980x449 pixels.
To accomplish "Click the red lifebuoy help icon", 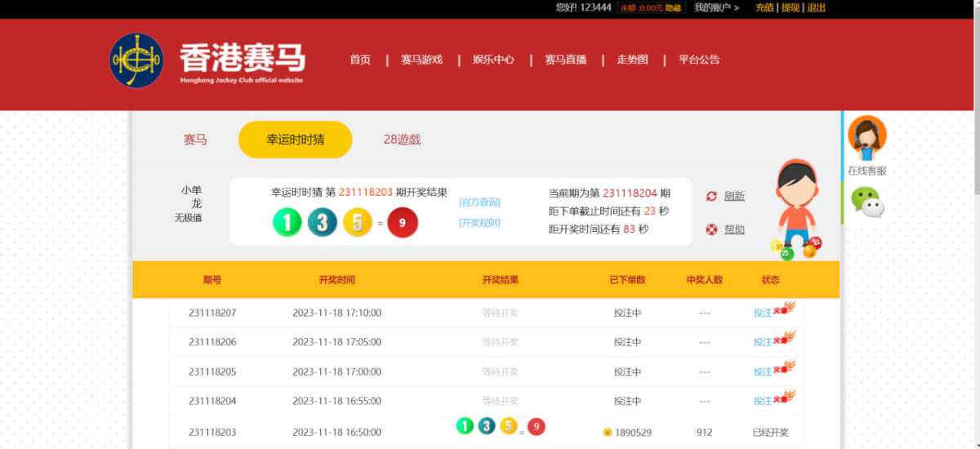I will tap(711, 229).
